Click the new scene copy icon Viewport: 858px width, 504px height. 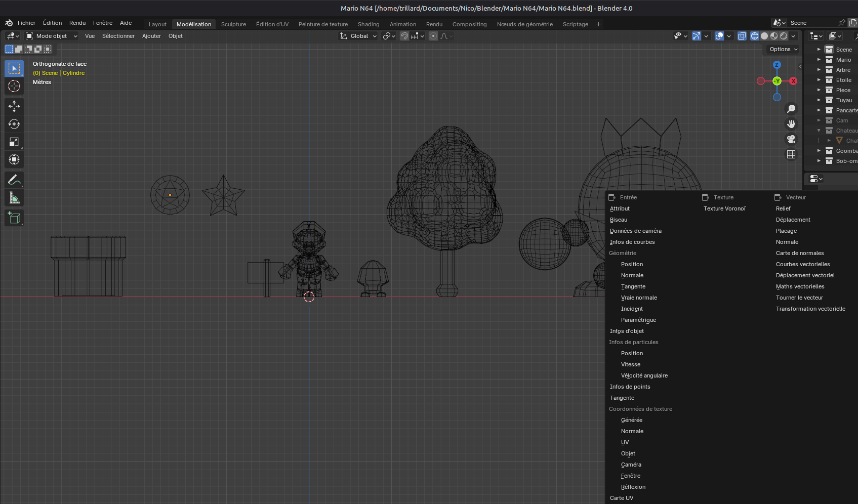(853, 23)
